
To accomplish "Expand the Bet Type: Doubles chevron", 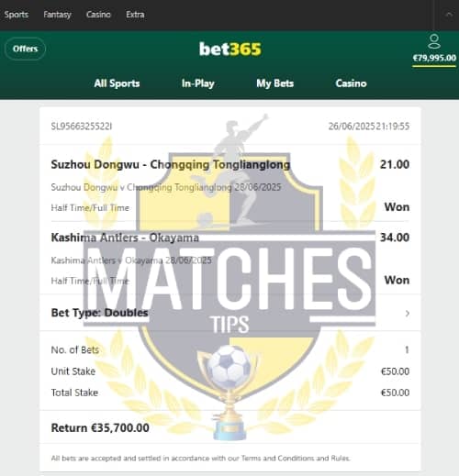I will [x=408, y=314].
